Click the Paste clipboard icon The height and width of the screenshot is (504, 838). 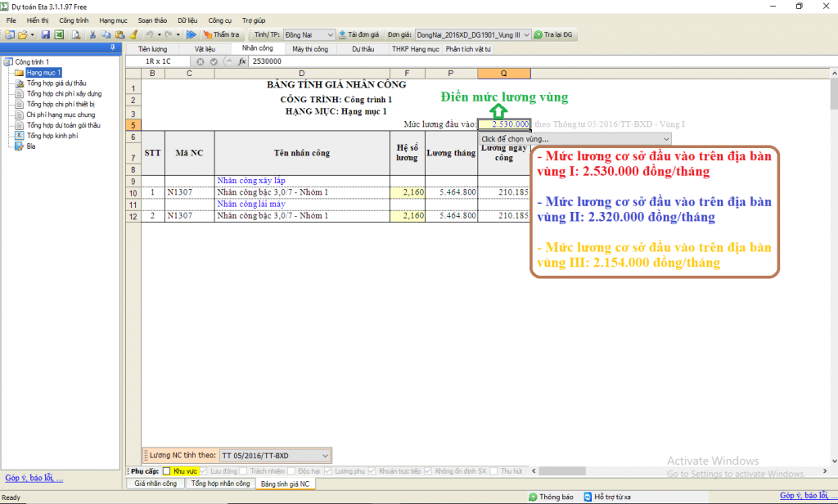tap(119, 34)
